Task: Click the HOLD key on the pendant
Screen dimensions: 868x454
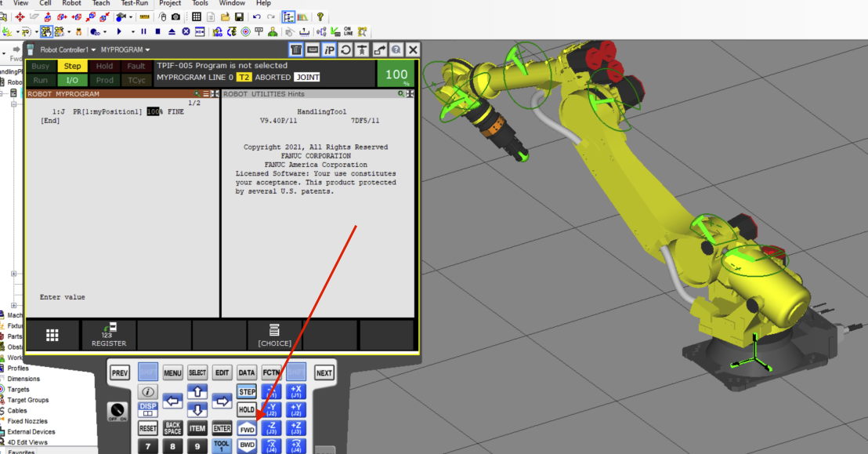Action: 247,409
